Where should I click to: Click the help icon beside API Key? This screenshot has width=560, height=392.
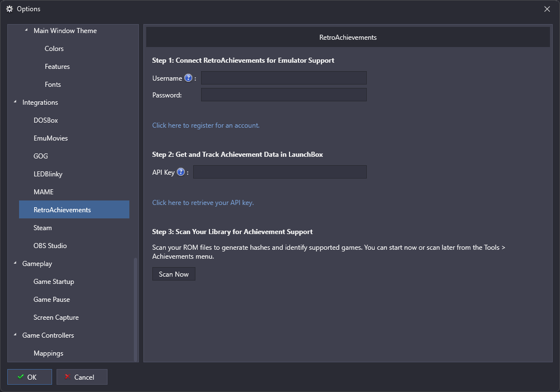(181, 172)
